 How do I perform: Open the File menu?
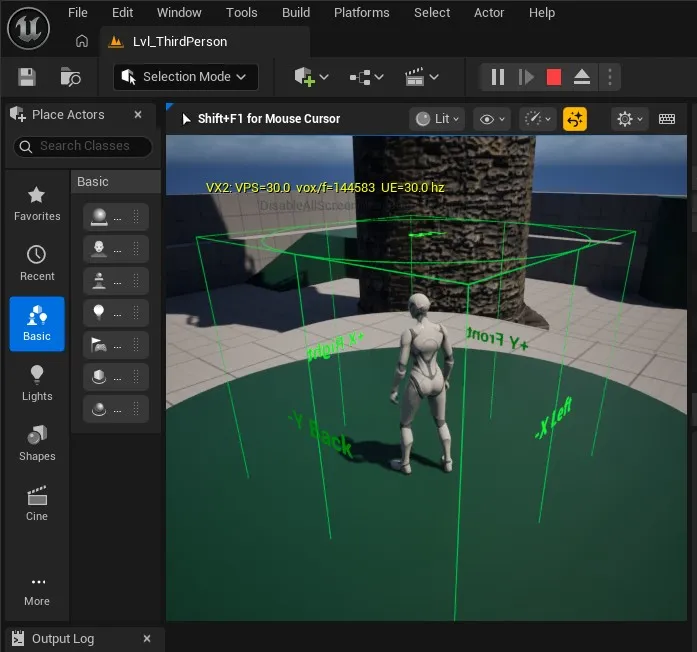[78, 13]
